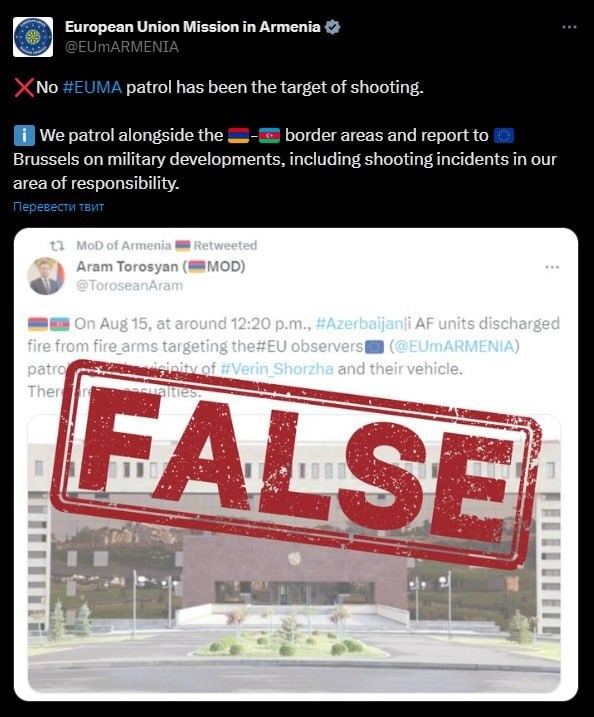
Task: Click the Azerbaijan flag in the main tweet
Action: (269, 136)
